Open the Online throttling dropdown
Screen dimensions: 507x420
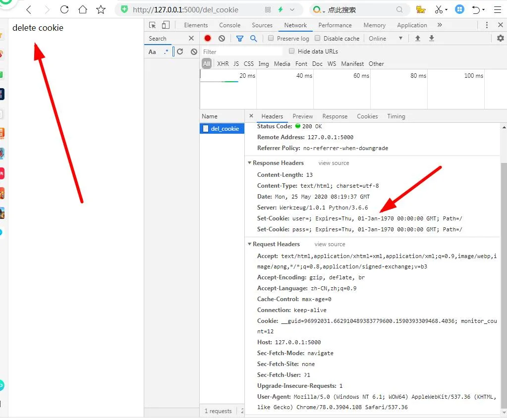[386, 38]
